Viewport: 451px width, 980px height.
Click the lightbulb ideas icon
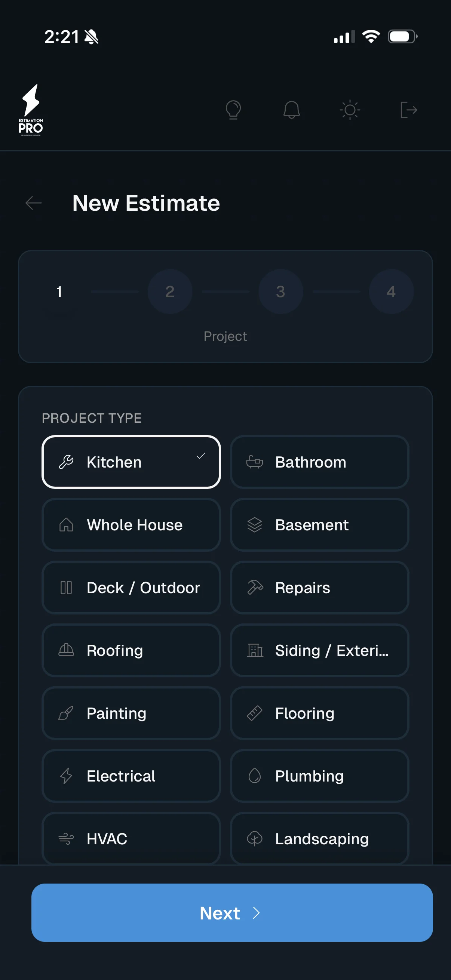pyautogui.click(x=234, y=110)
